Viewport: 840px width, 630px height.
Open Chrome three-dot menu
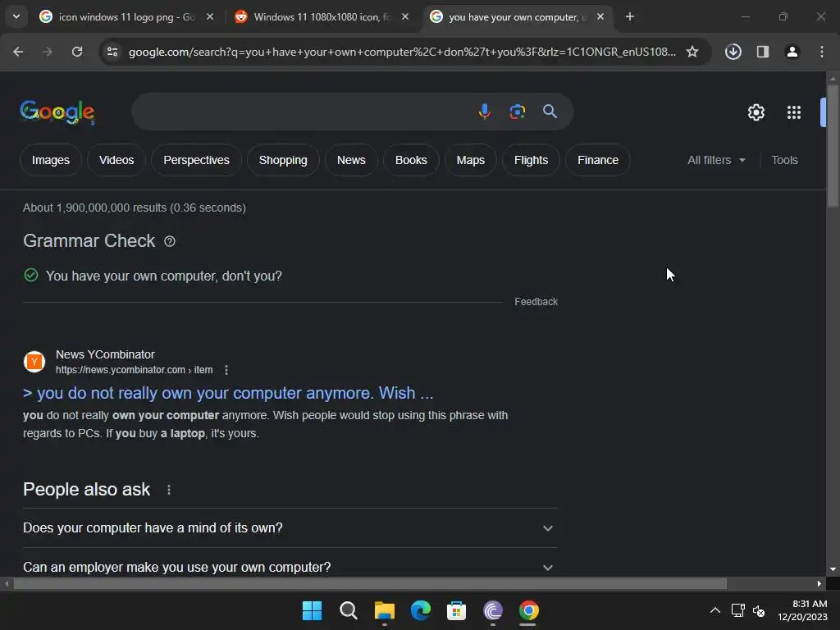tap(822, 52)
